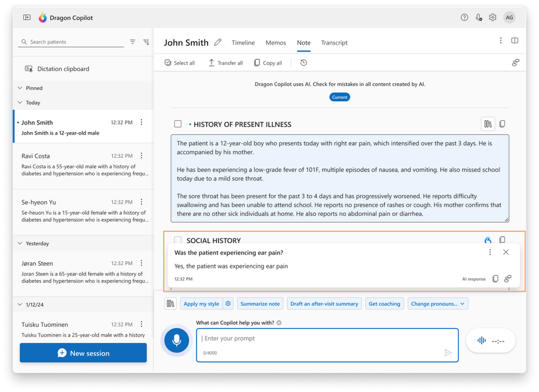Switch to the Memos tab

click(x=276, y=43)
